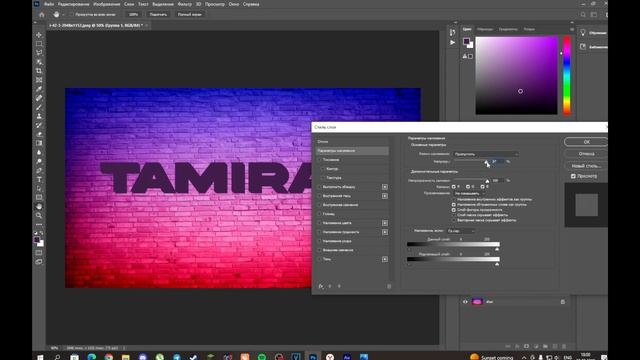This screenshot has height=360, width=640.
Task: Select the Rectangular Marquee tool
Action: click(x=39, y=44)
